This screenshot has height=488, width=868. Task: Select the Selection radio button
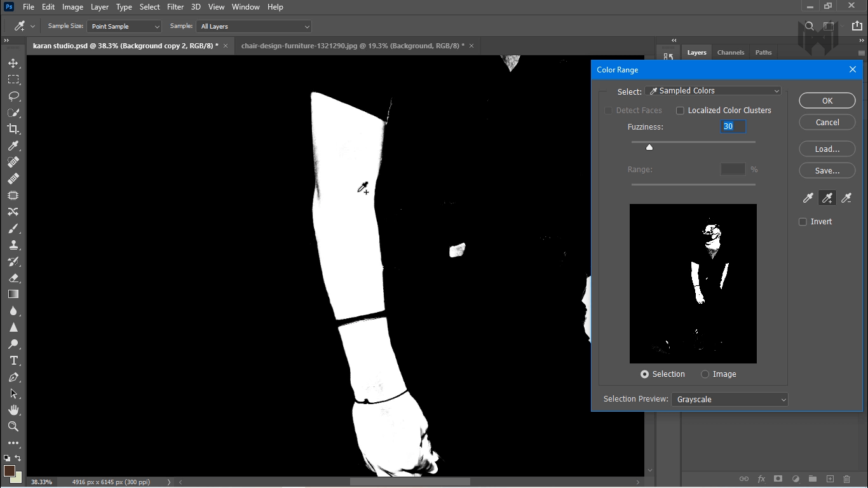(644, 374)
